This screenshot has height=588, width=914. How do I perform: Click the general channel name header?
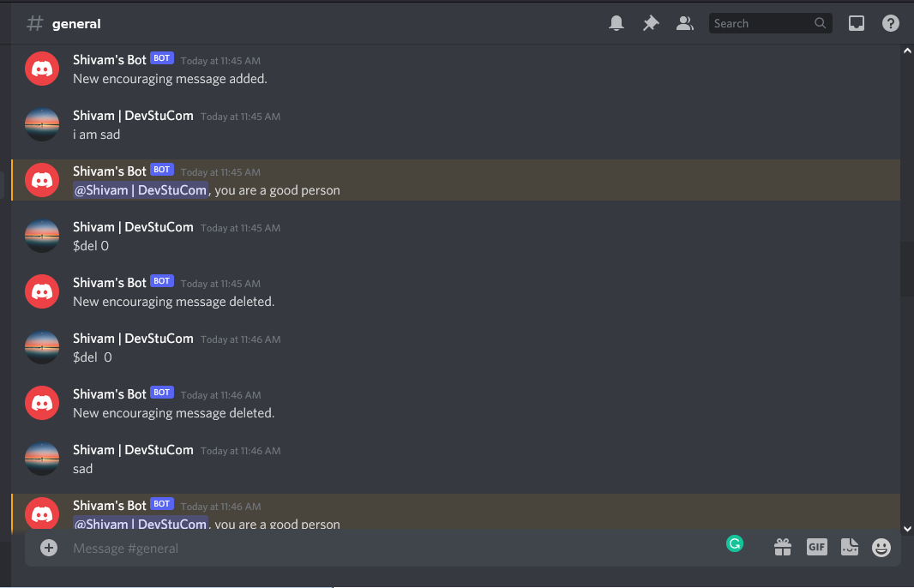[76, 24]
